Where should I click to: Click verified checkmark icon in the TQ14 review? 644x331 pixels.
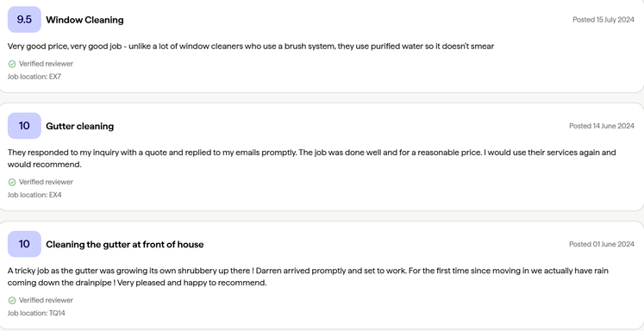12,300
